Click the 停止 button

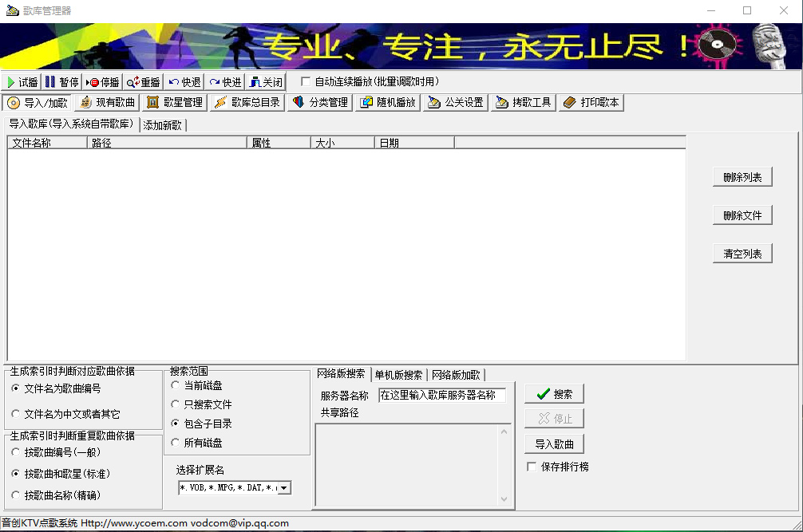tap(554, 419)
